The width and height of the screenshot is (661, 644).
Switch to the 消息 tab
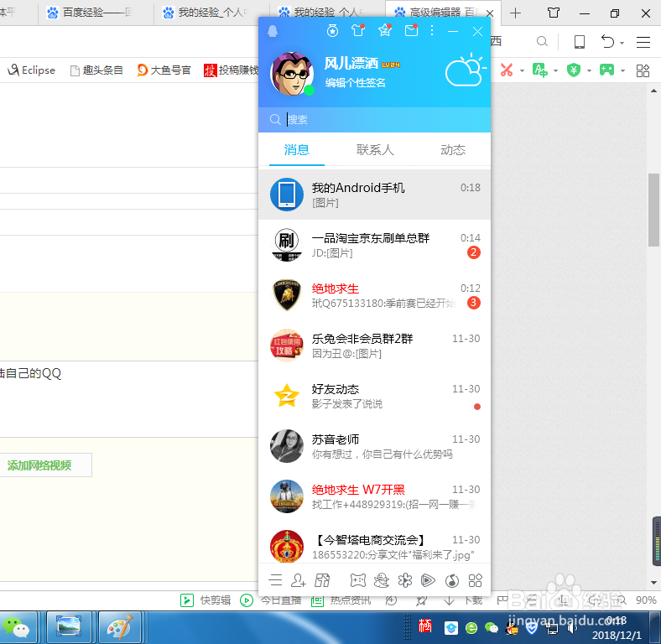pos(297,150)
